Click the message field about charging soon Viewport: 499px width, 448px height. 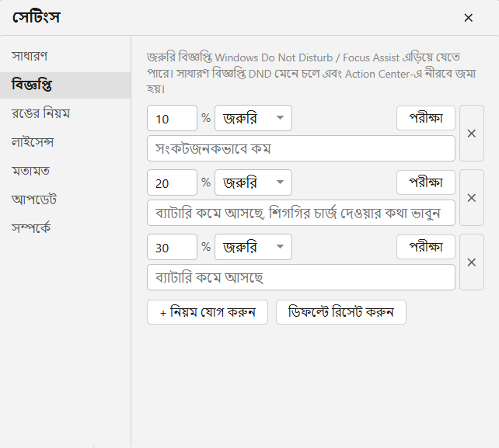click(301, 213)
